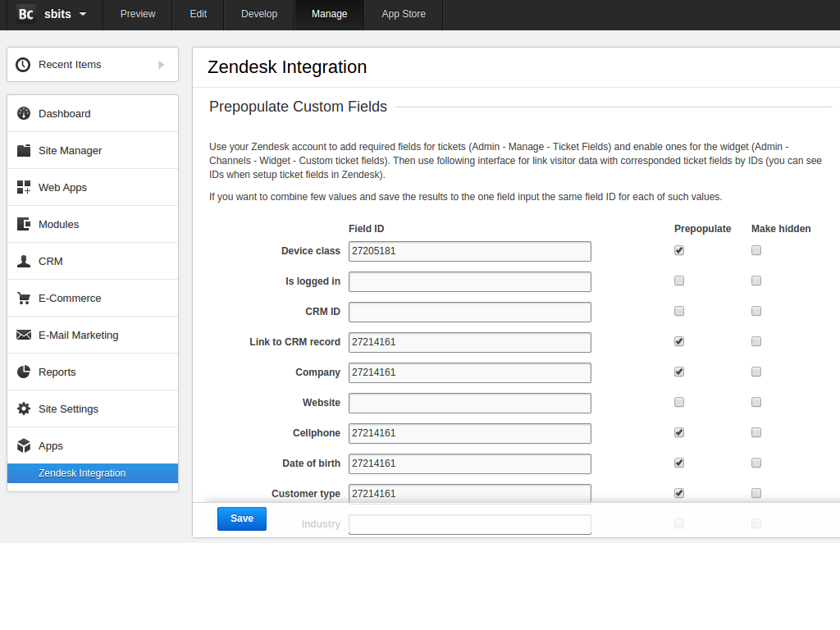
Task: Expand the Apps section in sidebar
Action: pyautogui.click(x=51, y=445)
